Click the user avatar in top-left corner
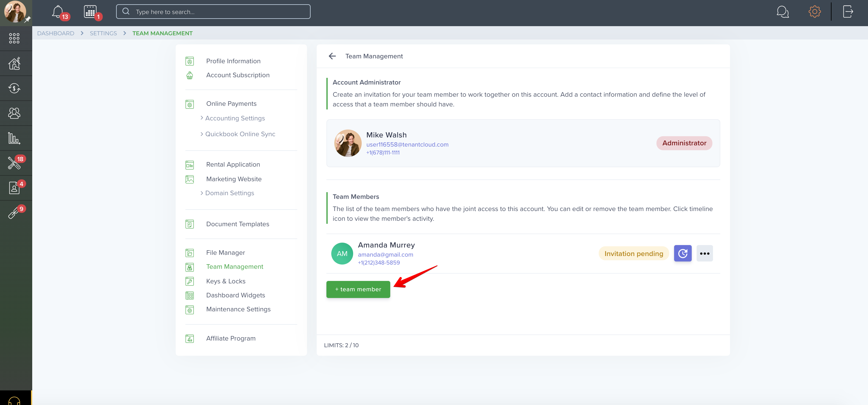 pos(15,12)
